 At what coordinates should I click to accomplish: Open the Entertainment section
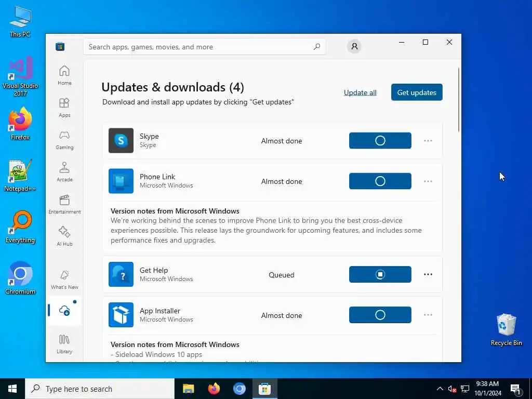click(x=64, y=204)
